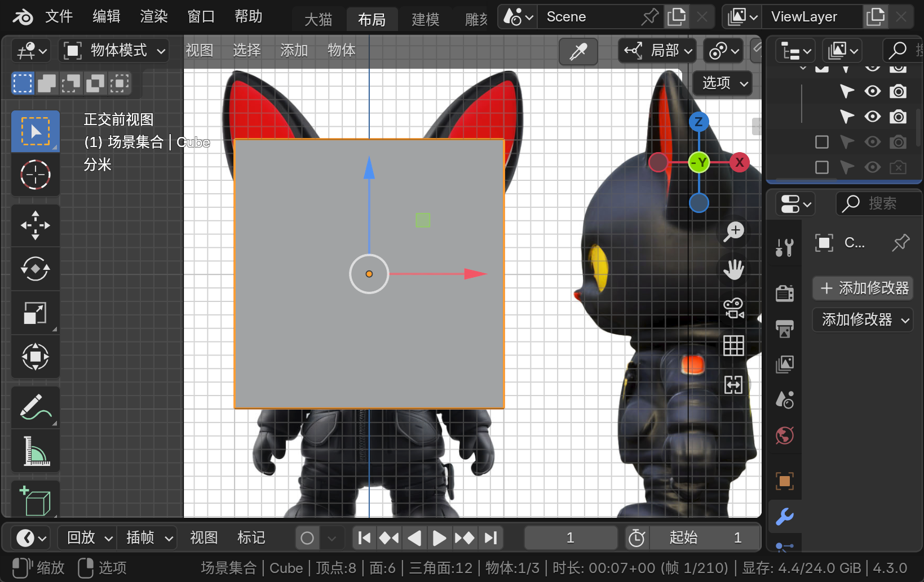The image size is (924, 582).
Task: Switch to the 建模 workspace tab
Action: (426, 20)
